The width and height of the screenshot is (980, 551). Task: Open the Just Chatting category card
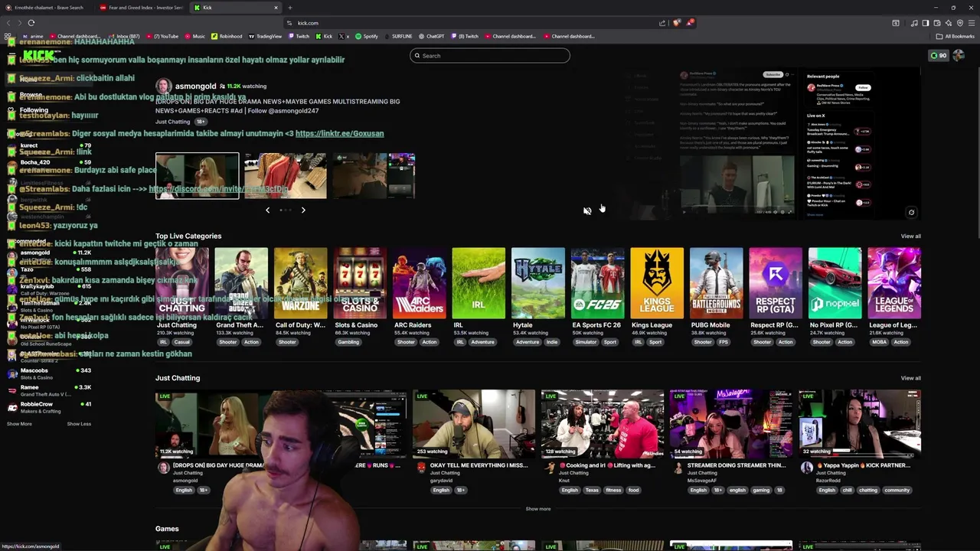181,282
